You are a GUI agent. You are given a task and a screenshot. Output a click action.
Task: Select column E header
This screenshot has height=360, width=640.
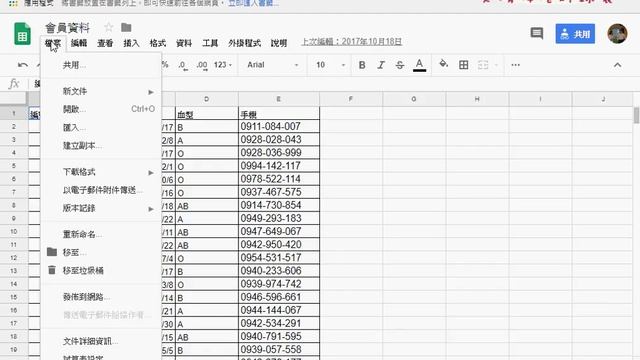[x=279, y=99]
